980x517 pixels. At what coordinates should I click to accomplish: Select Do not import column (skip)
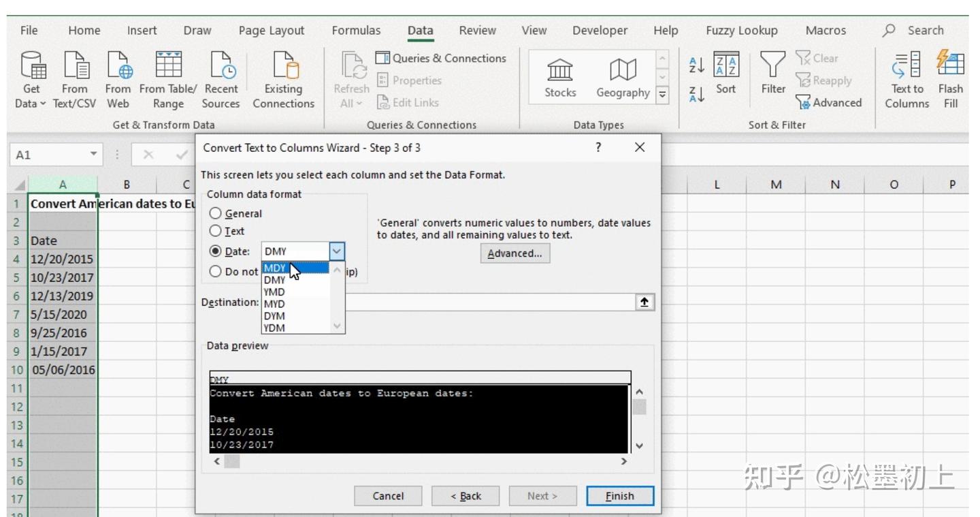216,271
